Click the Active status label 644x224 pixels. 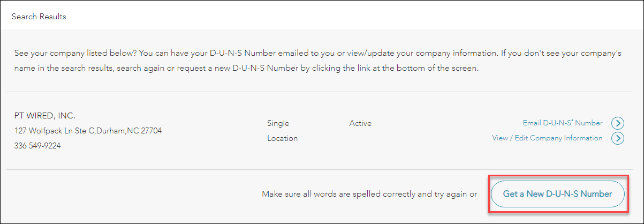tap(360, 124)
